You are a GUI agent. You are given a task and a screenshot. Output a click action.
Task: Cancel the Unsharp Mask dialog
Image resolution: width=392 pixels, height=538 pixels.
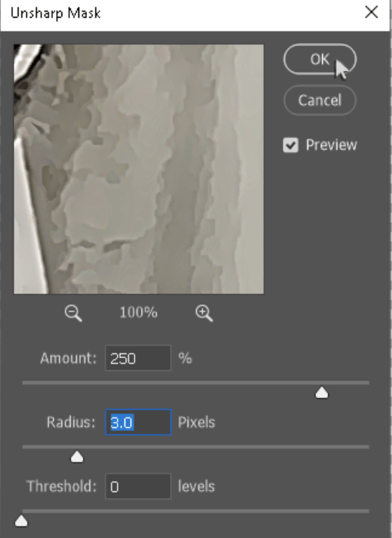point(320,100)
